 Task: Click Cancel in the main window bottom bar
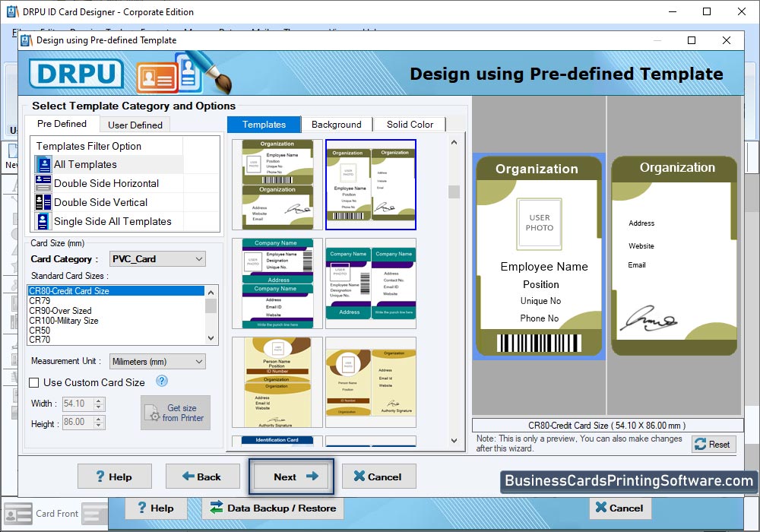(x=620, y=508)
